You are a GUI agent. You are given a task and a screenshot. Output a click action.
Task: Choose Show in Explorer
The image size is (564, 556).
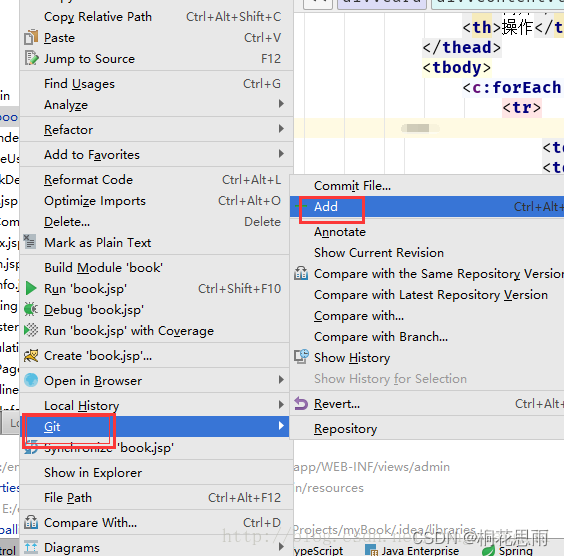156,473
